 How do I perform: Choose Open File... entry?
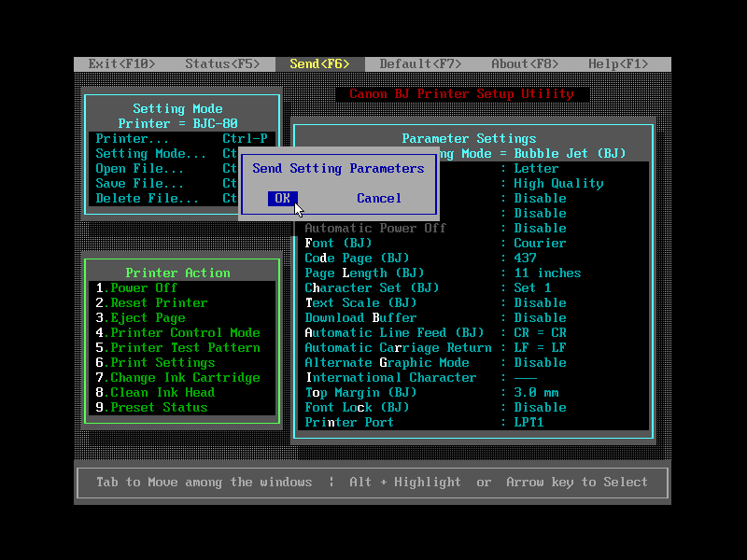pos(163,169)
